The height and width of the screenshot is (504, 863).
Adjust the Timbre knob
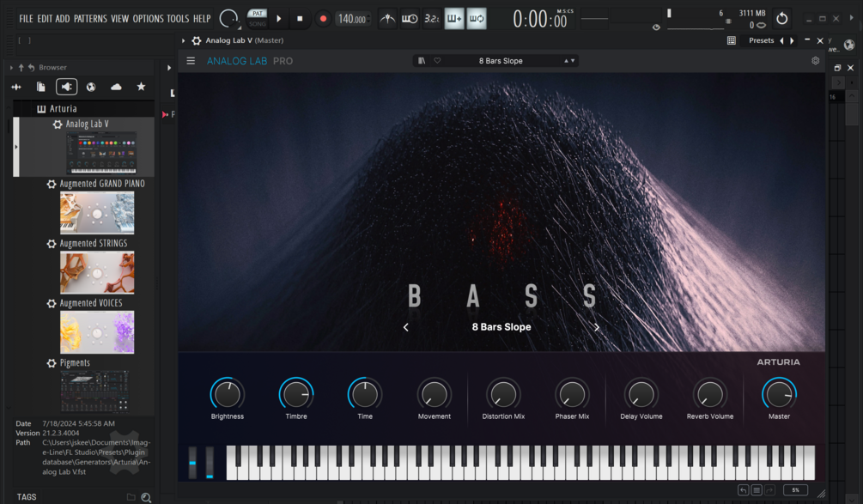296,394
